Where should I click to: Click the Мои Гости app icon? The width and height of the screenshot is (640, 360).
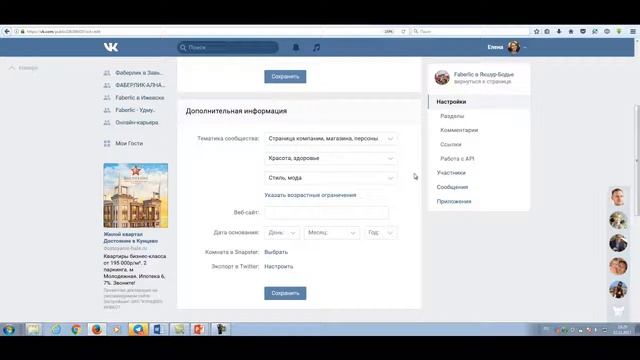107,143
